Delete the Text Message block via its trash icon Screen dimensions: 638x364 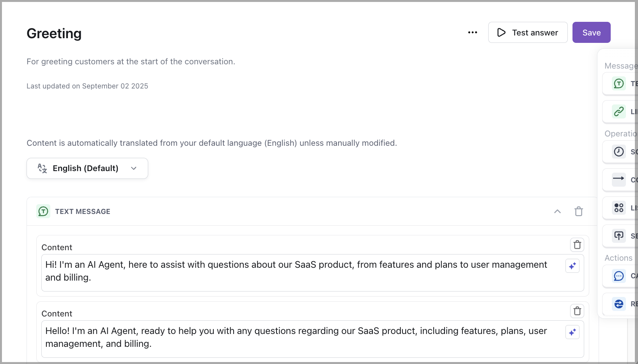click(x=579, y=211)
